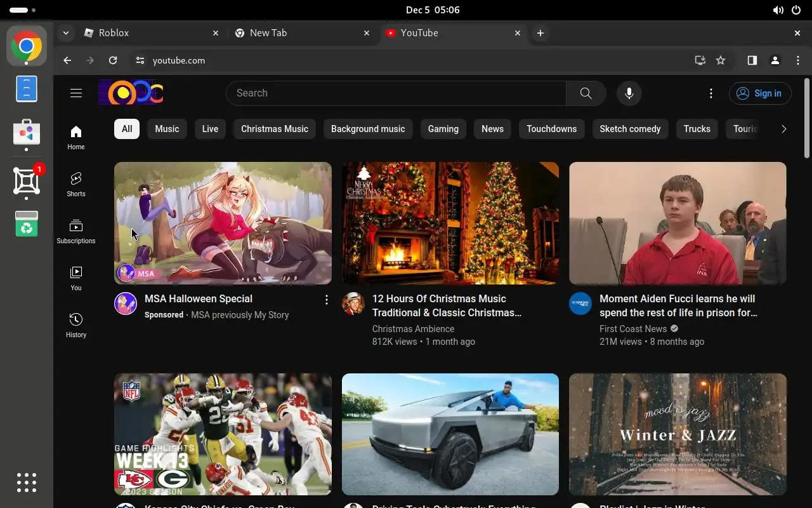Close the Roblox tab
The height and width of the screenshot is (508, 812).
tap(216, 33)
